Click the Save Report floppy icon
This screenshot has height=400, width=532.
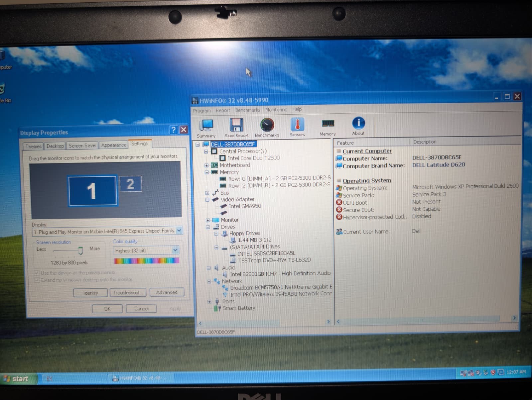[236, 128]
